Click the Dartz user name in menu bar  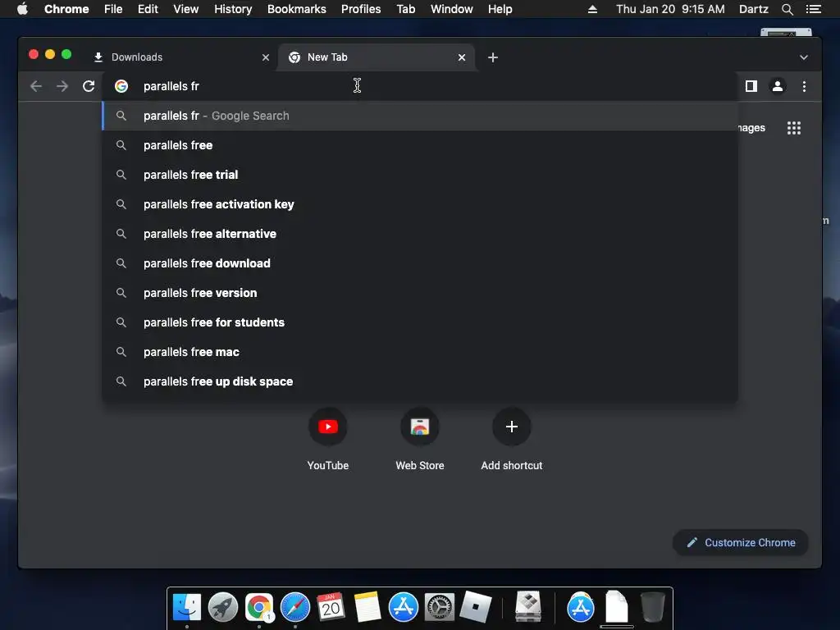click(x=753, y=9)
